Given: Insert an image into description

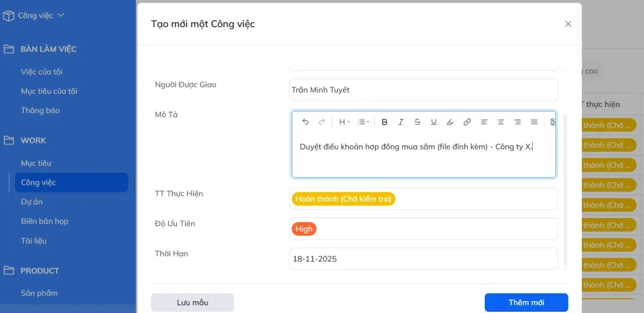Looking at the screenshot, I should [x=553, y=122].
